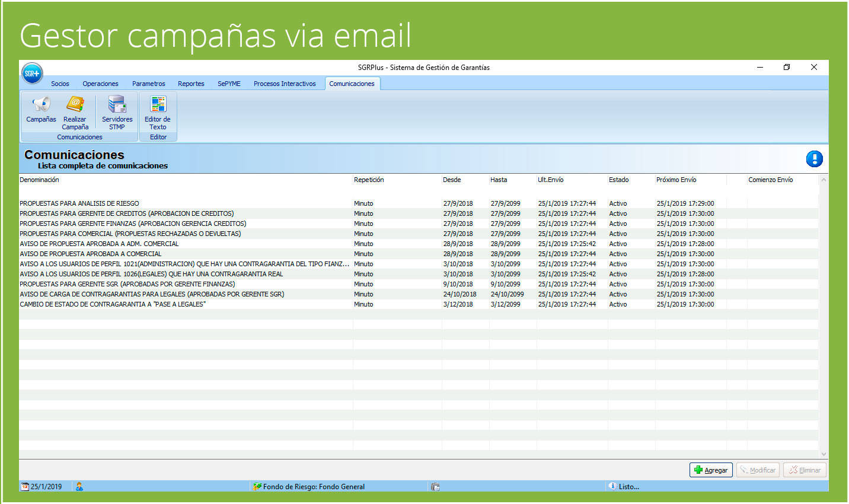Click the user icon in the status bar
849x504 pixels.
79,486
